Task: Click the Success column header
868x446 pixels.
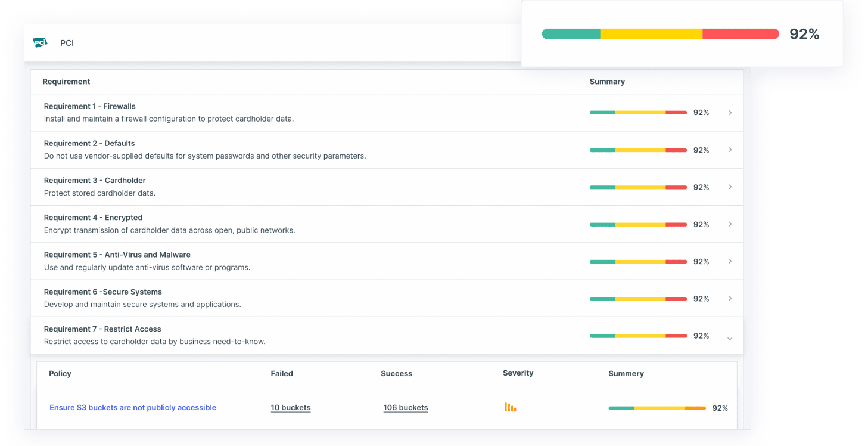Action: point(397,374)
